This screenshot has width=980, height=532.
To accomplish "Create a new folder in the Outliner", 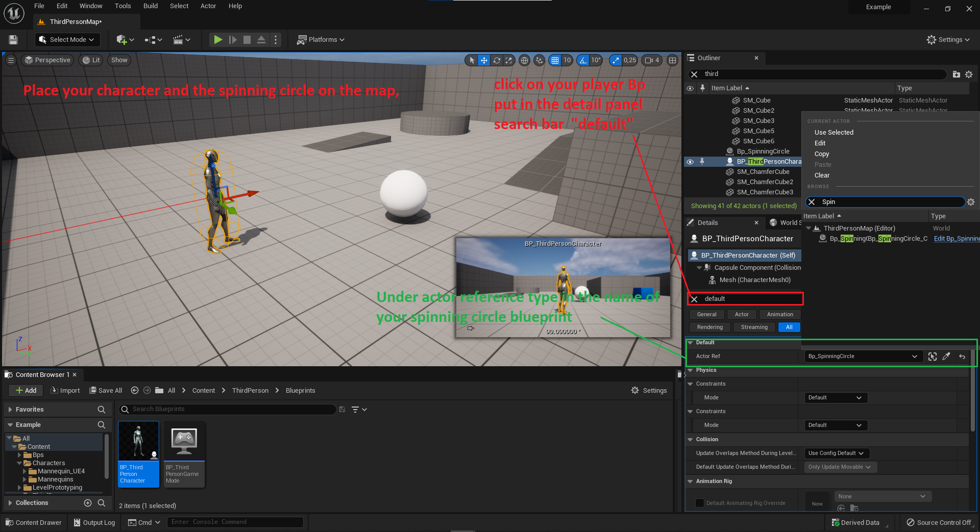I will (x=957, y=74).
